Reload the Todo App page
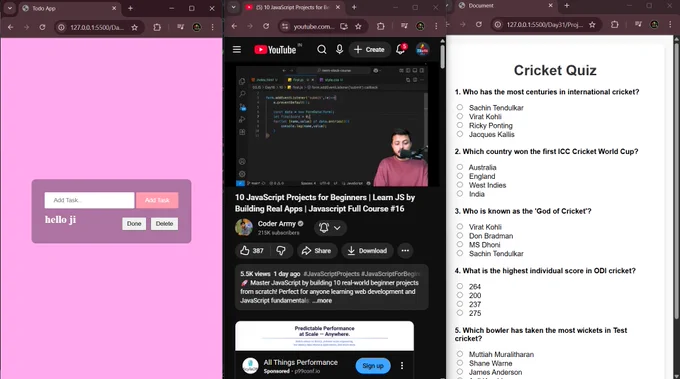This screenshot has height=379, width=680. [x=42, y=27]
